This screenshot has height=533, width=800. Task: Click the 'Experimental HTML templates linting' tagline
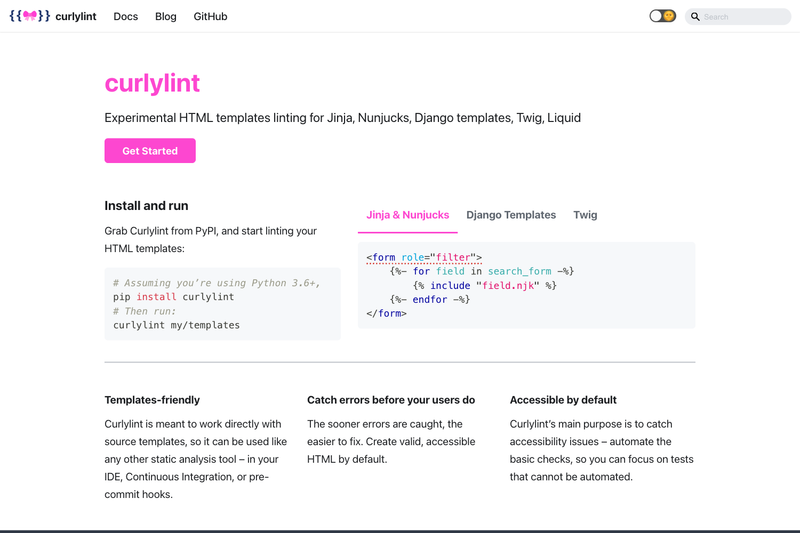tap(342, 118)
